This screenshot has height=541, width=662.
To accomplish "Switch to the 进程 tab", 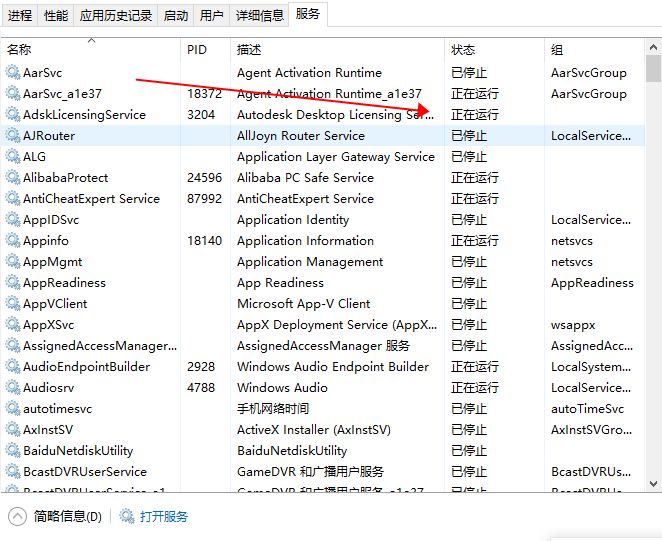I will click(x=20, y=15).
